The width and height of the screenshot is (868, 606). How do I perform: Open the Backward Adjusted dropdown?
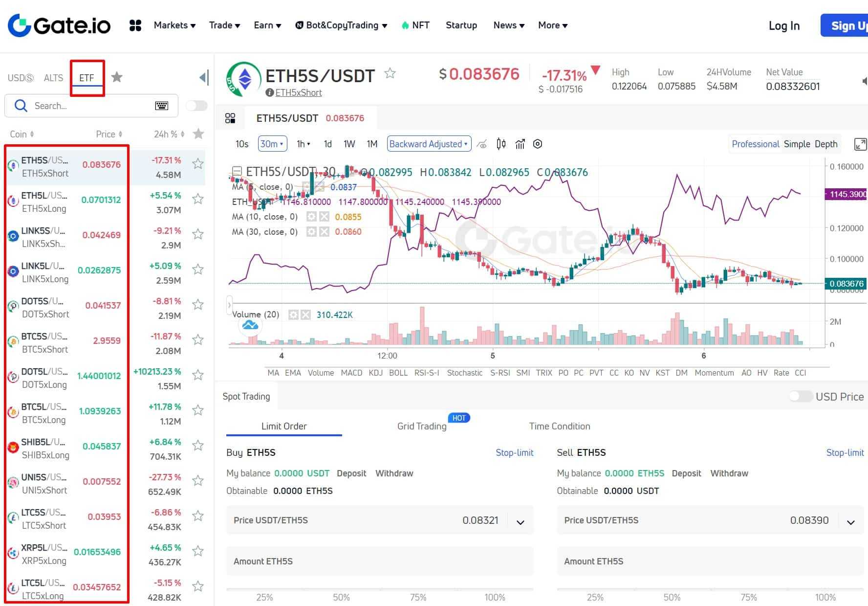pyautogui.click(x=428, y=144)
